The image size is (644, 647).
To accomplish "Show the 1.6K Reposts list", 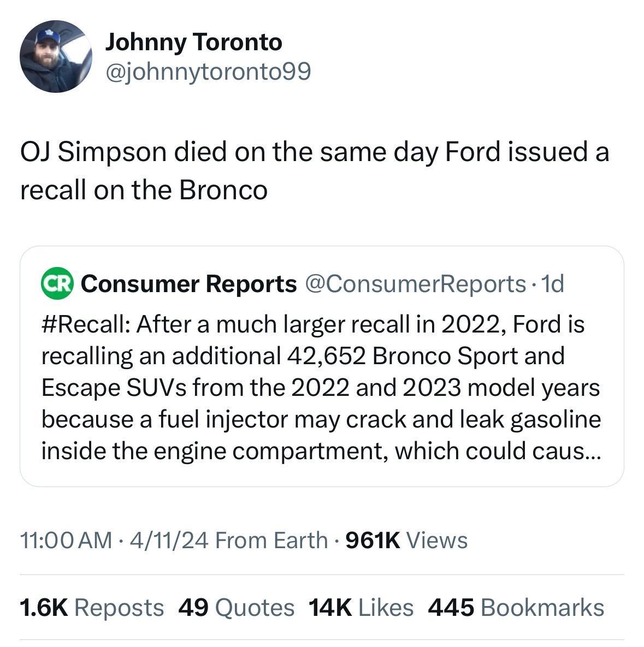I will (91, 607).
